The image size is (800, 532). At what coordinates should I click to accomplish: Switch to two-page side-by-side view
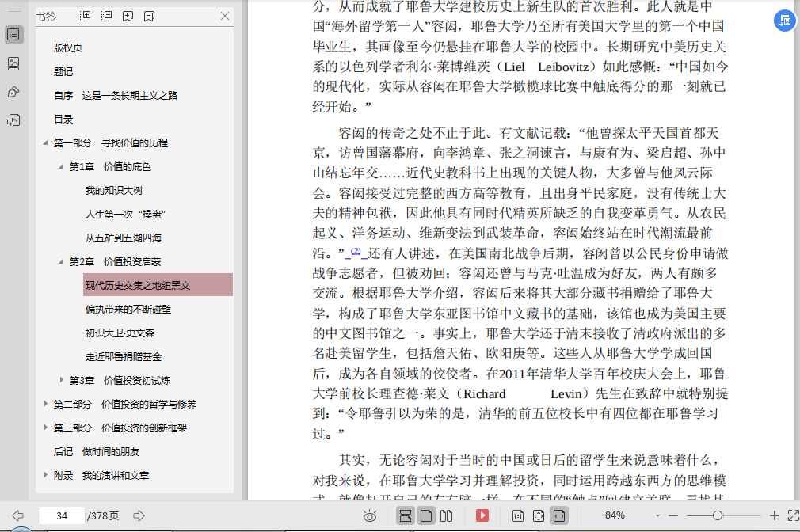pyautogui.click(x=447, y=515)
